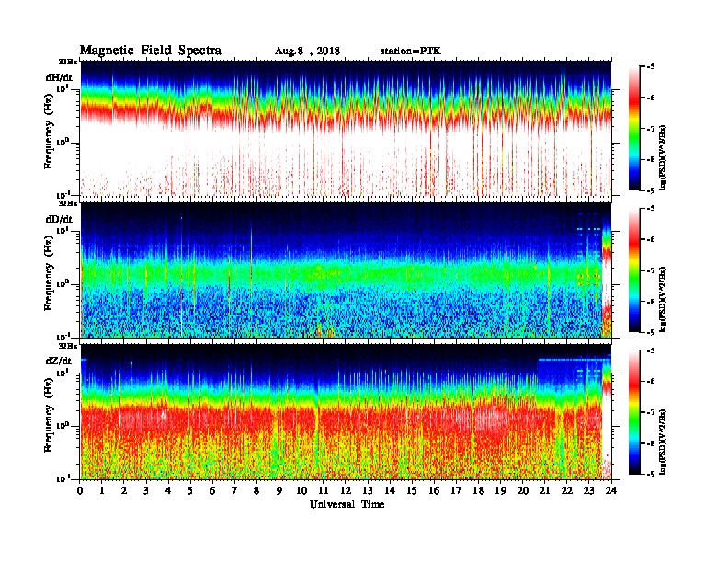Click the "Magnetic Field Spectra" title
Viewport: 728px width, 563px height.
point(151,52)
